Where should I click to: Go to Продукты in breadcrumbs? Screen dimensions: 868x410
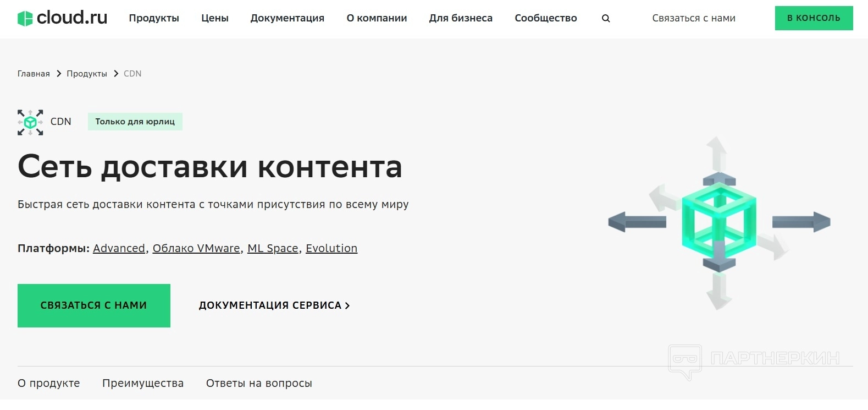87,74
